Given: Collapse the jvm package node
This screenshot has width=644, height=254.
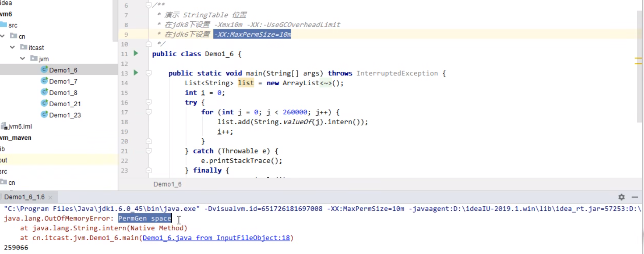Looking at the screenshot, I should [23, 58].
